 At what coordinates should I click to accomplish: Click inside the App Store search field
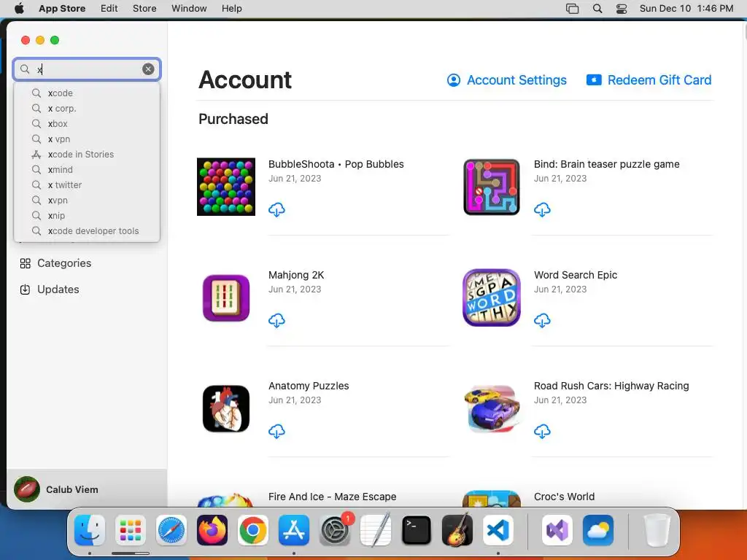(87, 69)
